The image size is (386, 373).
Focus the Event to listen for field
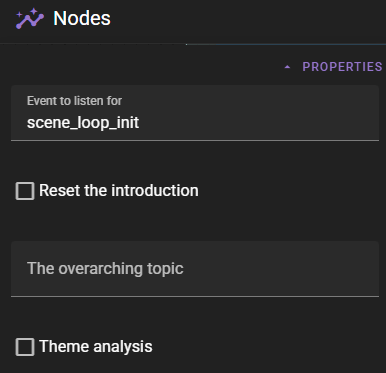click(195, 113)
